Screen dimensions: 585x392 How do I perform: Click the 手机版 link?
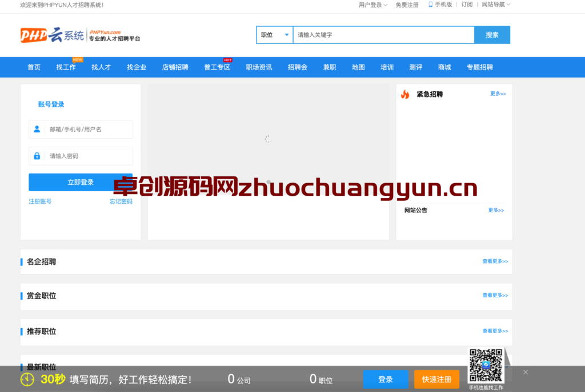point(443,5)
